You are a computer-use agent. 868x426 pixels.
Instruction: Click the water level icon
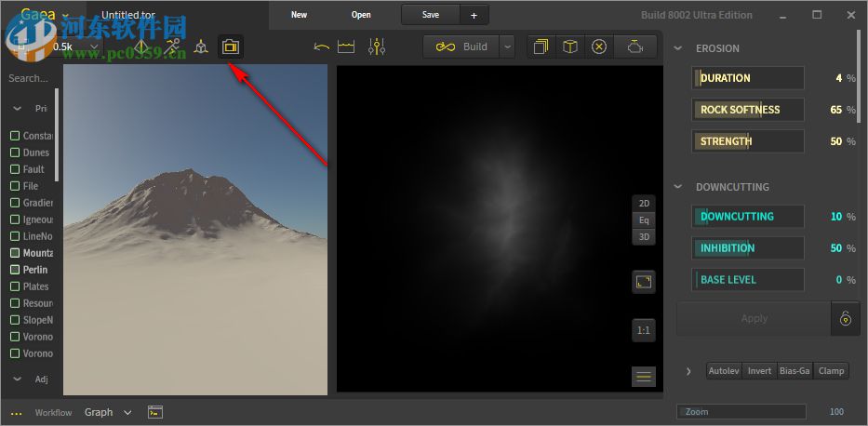coord(346,47)
